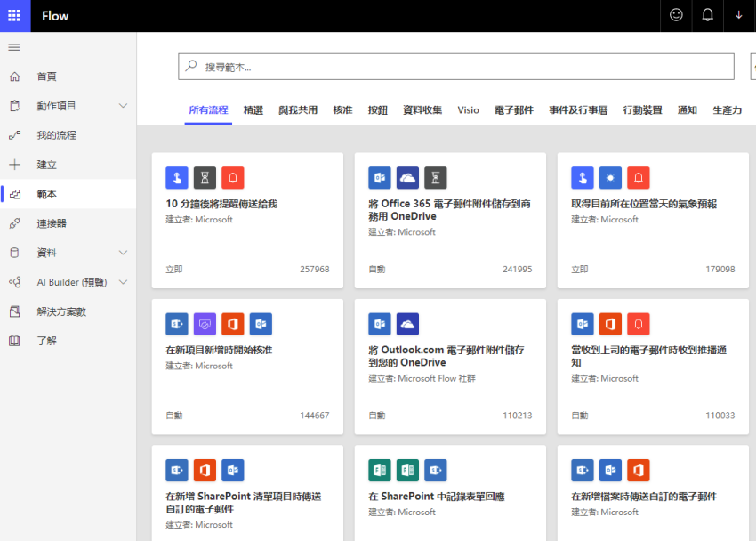
Task: Click the 我的流程 flow icon
Action: click(x=15, y=135)
